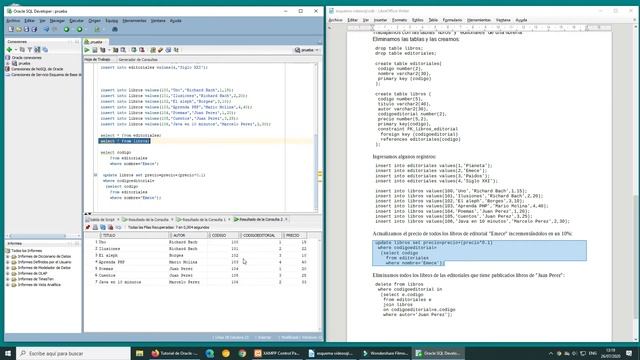Screen dimensions: 640x360
Task: Open Formato menu in LibreOffice Writer
Action: [x=399, y=20]
